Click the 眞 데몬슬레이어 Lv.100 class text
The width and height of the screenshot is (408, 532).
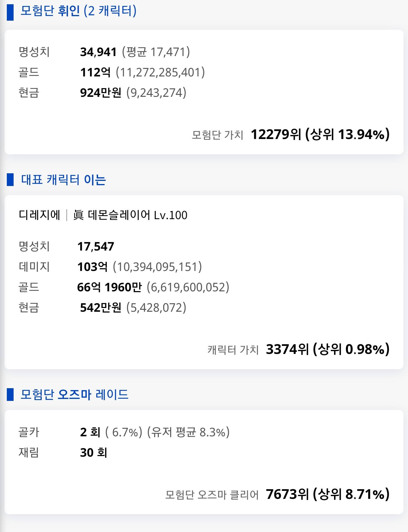[130, 215]
